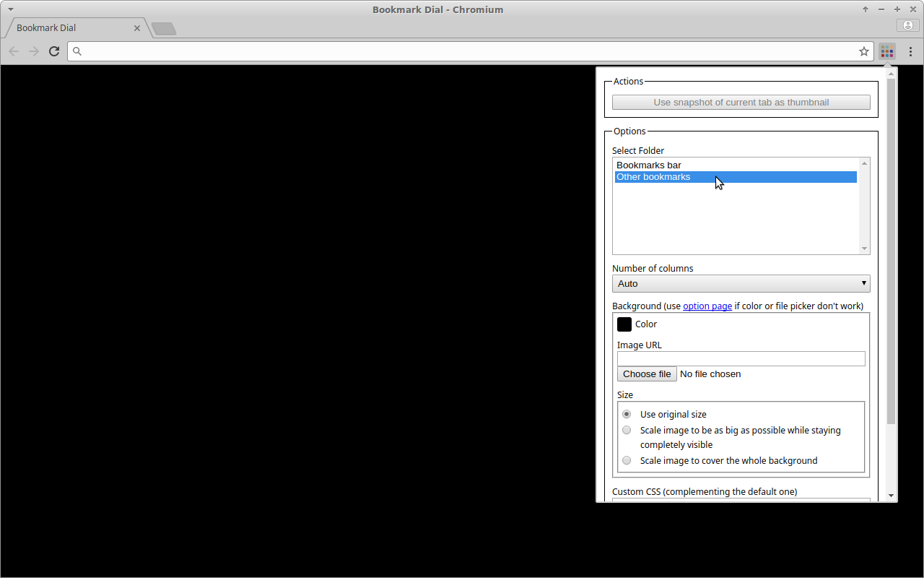The image size is (924, 578).
Task: Click the popup scrollbar up arrow
Action: [x=891, y=73]
